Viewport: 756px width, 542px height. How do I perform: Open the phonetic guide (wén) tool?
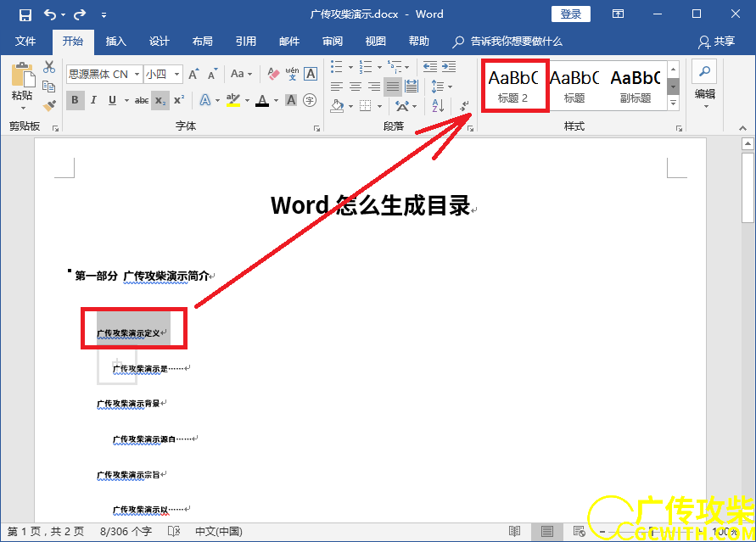click(x=292, y=74)
